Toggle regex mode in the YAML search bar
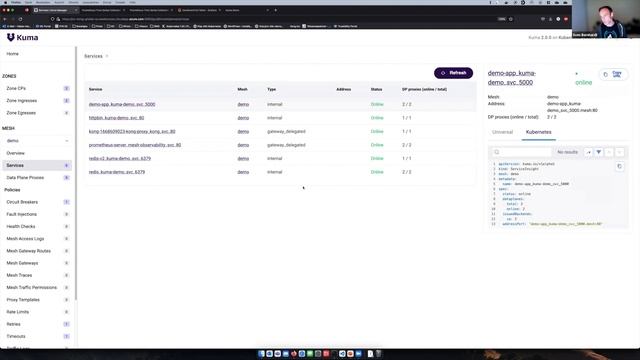This screenshot has width=640, height=360. tap(588, 152)
